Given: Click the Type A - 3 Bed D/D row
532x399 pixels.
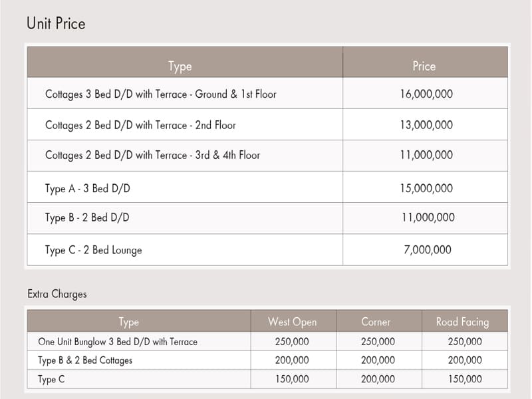Looking at the screenshot, I should click(x=88, y=189).
